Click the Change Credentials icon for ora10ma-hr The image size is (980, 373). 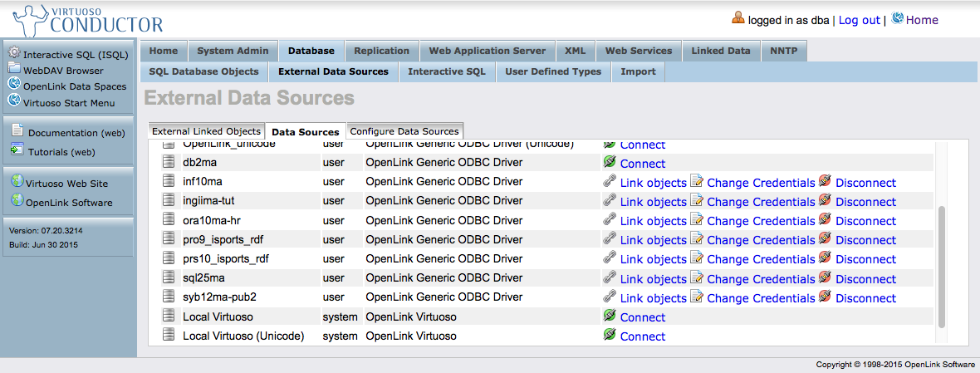coord(697,220)
